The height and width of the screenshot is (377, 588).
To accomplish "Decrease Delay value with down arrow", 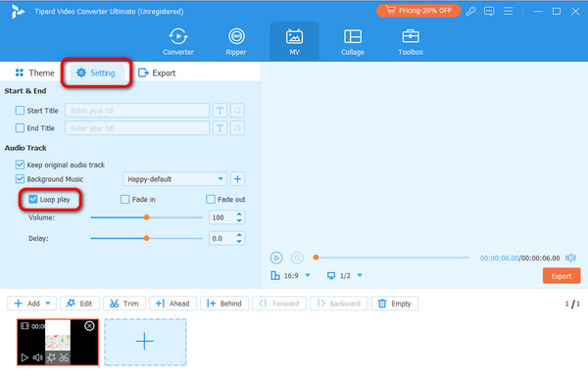I will pyautogui.click(x=239, y=242).
